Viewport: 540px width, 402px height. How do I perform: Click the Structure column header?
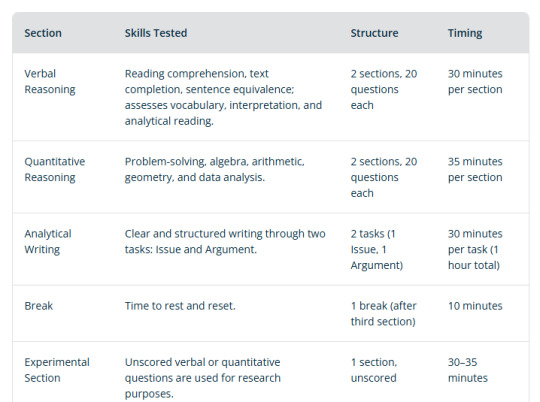pos(374,33)
